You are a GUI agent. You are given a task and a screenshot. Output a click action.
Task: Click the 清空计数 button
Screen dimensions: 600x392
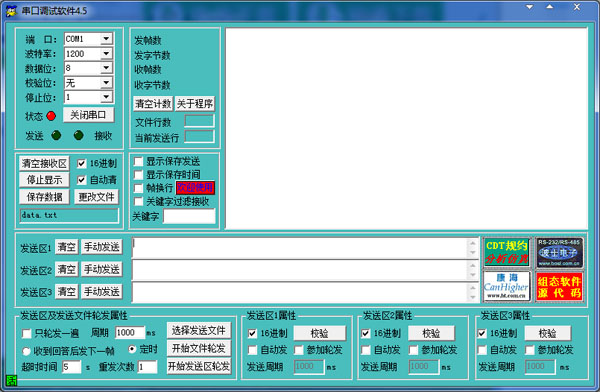point(153,103)
